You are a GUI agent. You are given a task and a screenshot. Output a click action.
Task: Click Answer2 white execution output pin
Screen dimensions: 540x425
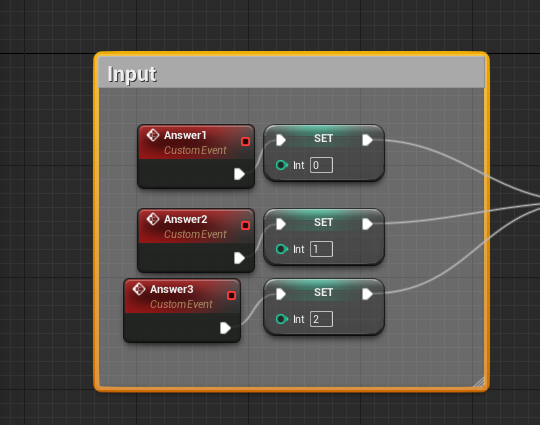pyautogui.click(x=239, y=258)
